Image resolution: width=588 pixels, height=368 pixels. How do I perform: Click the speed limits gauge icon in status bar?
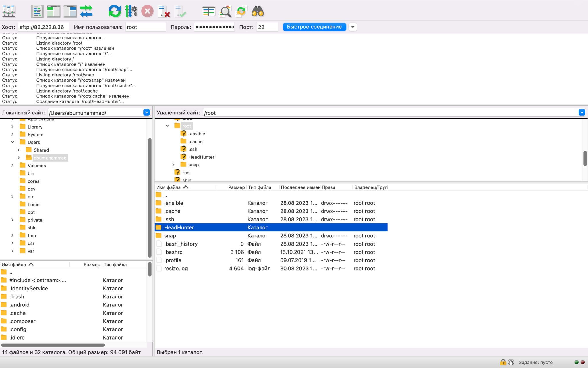point(511,362)
